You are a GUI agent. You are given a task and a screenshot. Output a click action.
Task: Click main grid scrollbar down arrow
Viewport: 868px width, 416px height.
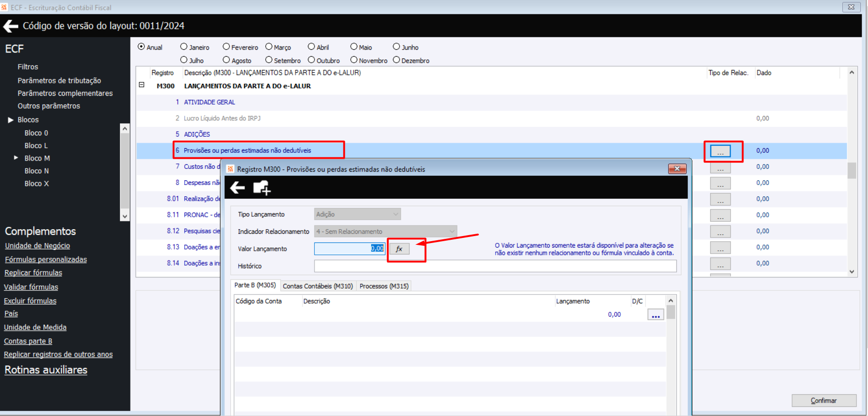[852, 272]
